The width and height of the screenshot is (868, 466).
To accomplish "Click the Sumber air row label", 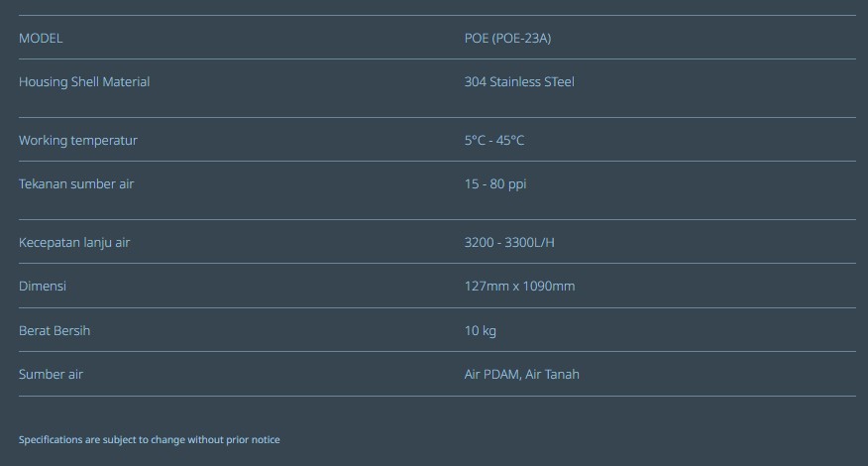I will [x=51, y=374].
